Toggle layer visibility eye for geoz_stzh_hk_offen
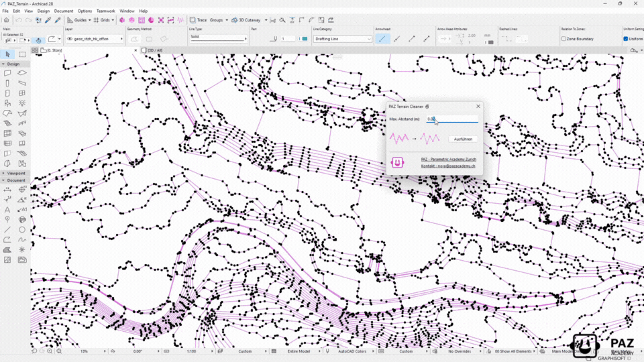This screenshot has height=362, width=644. point(70,39)
